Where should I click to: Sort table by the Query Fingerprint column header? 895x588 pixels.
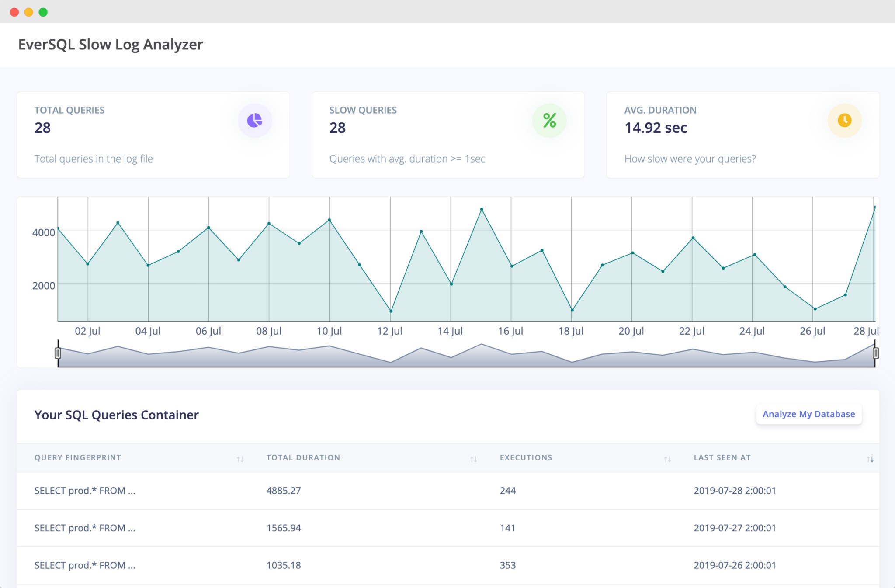78,458
